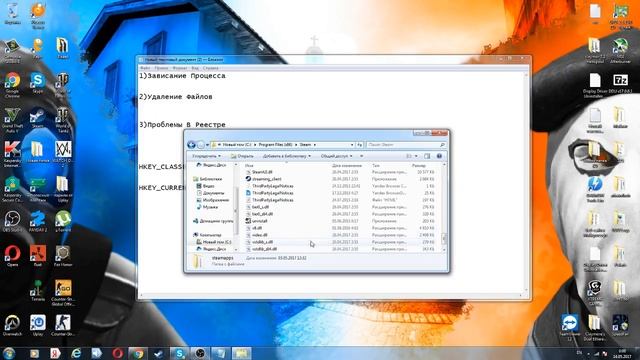The image size is (640, 360).
Task: Open Упорядочить dropdown in Explorer toolbar
Action: [206, 156]
